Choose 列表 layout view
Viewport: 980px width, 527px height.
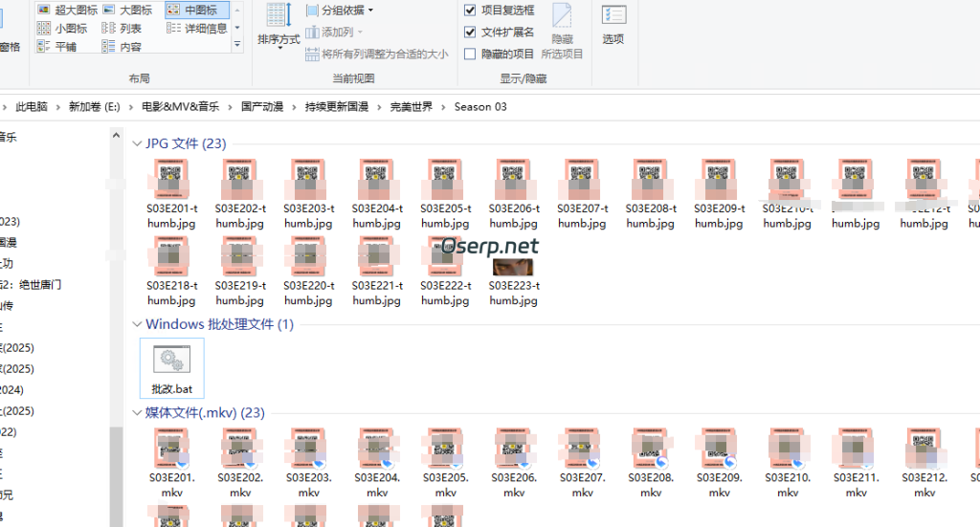(x=122, y=28)
